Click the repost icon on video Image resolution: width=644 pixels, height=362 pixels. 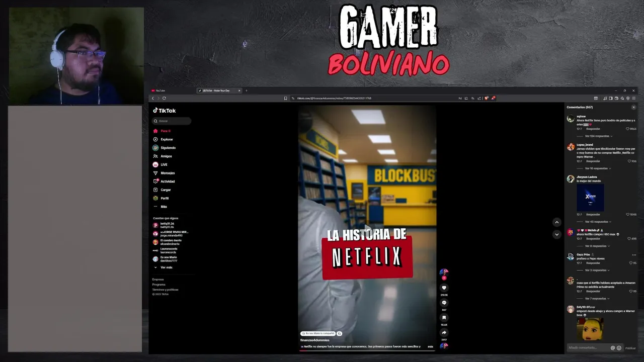340,333
